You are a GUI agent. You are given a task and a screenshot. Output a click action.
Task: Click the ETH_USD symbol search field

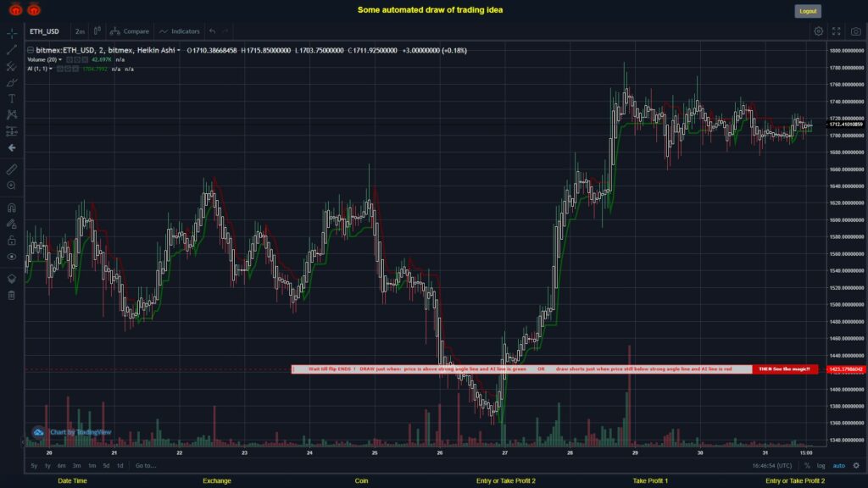point(44,31)
